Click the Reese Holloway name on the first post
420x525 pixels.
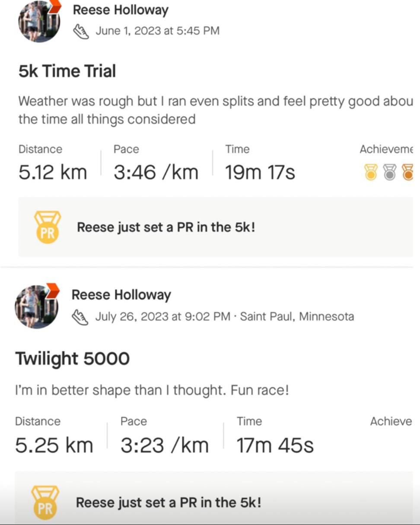pos(121,10)
